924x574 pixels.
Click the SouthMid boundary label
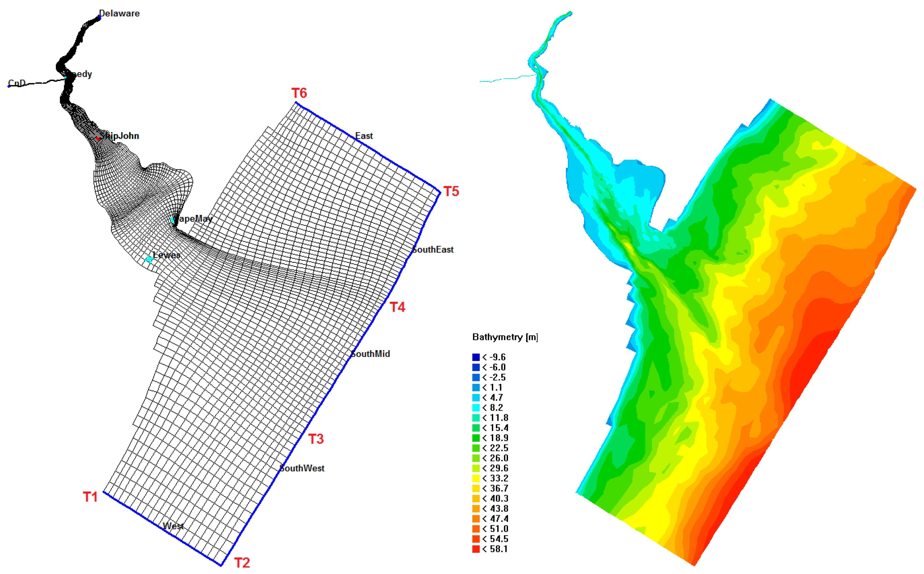tap(370, 354)
